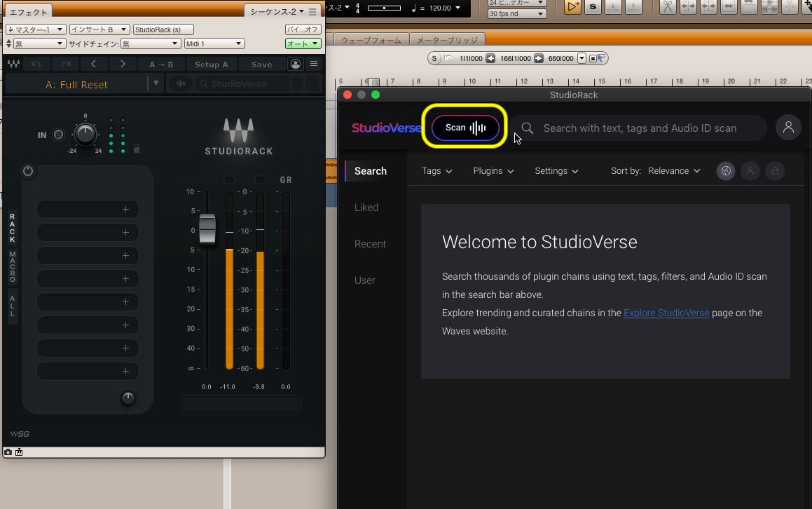
Task: Click the Waves logo in StudioRack toolbar
Action: pyautogui.click(x=13, y=65)
